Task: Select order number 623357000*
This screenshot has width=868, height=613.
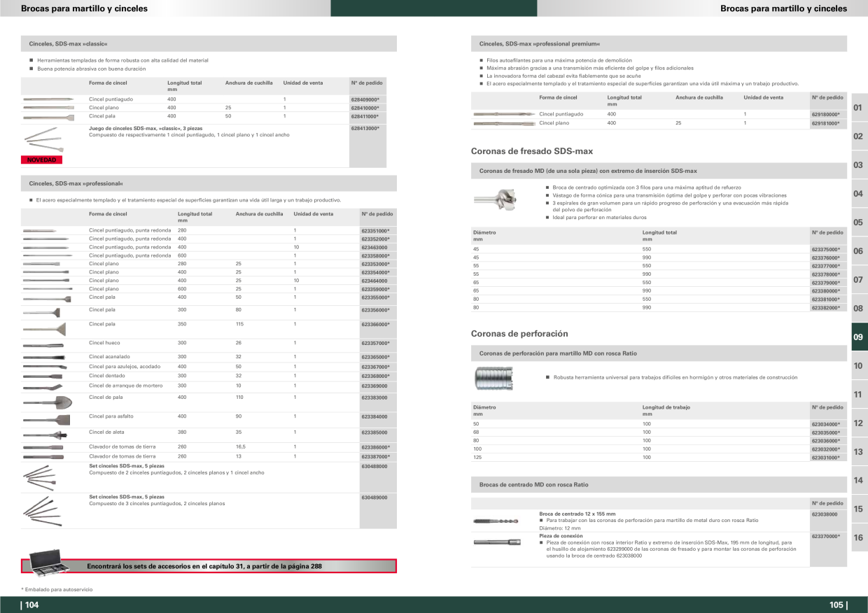Action: [x=375, y=343]
